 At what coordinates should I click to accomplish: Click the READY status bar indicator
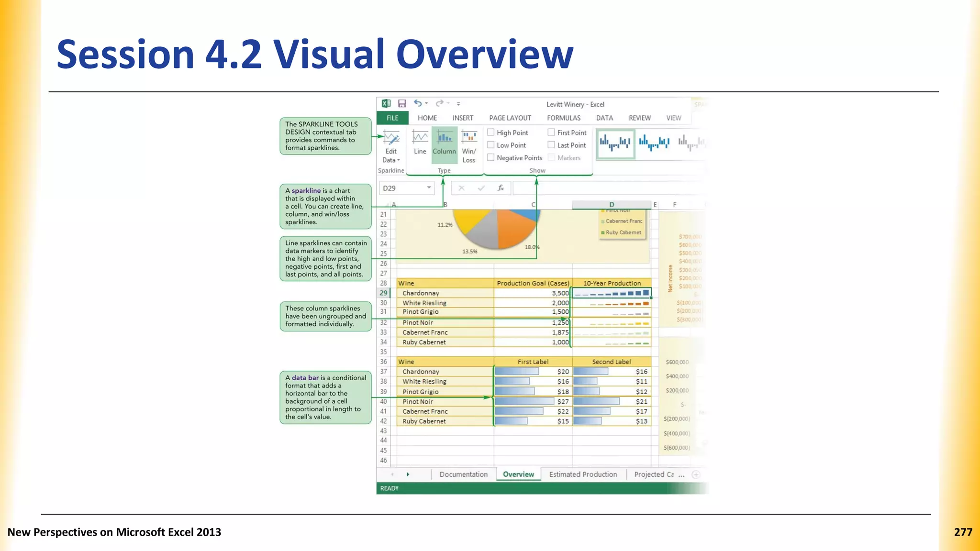point(389,488)
